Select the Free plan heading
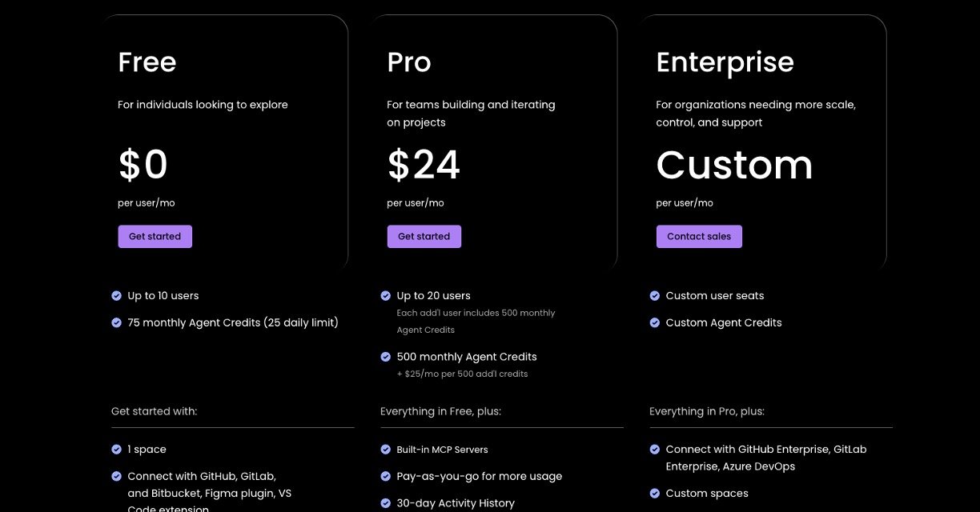The image size is (980, 512). [147, 62]
